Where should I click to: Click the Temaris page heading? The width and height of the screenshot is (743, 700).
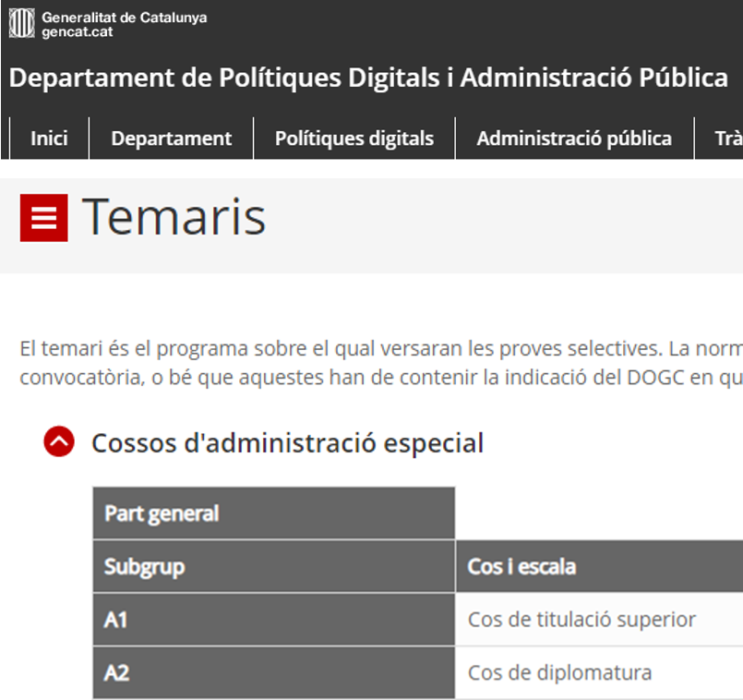tap(174, 217)
